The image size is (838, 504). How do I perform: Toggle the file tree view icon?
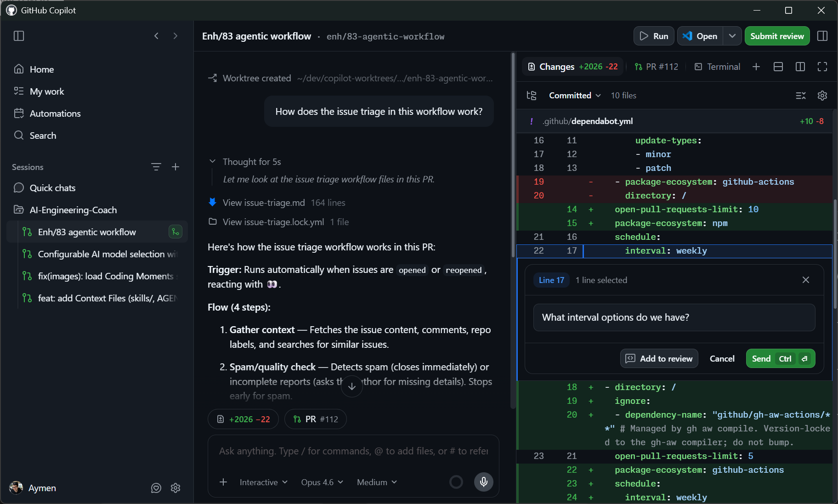[532, 96]
